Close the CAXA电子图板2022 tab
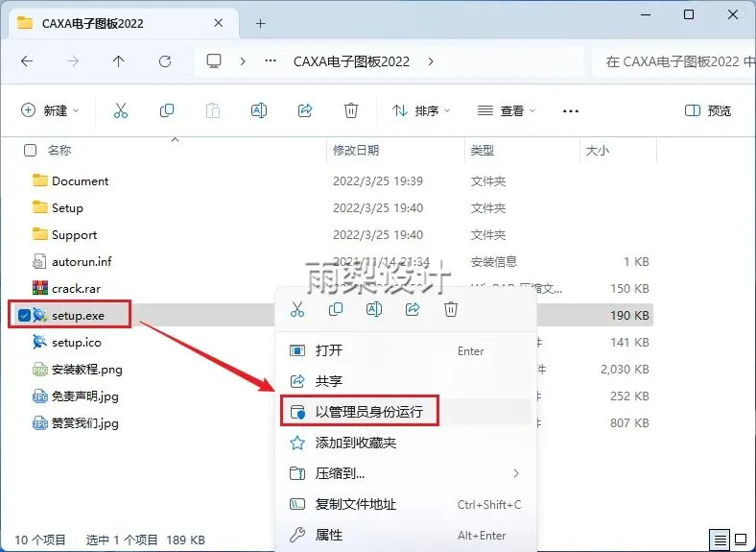 [x=219, y=23]
